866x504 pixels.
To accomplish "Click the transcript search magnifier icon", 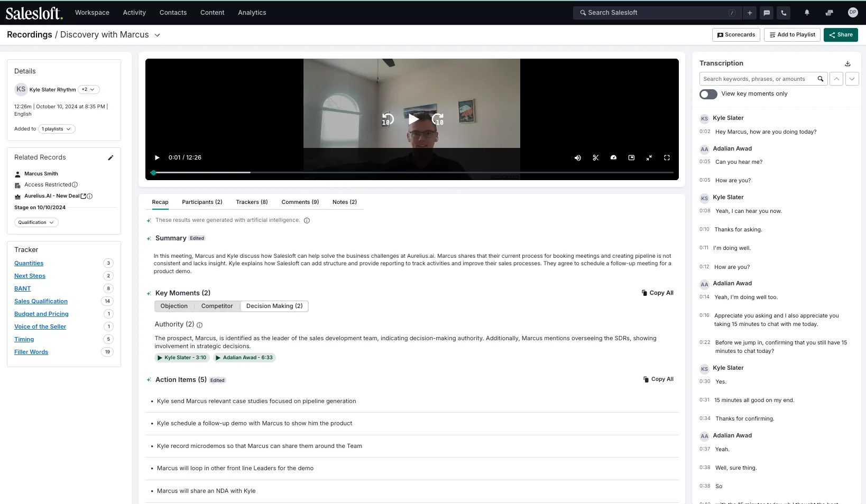I will click(821, 79).
